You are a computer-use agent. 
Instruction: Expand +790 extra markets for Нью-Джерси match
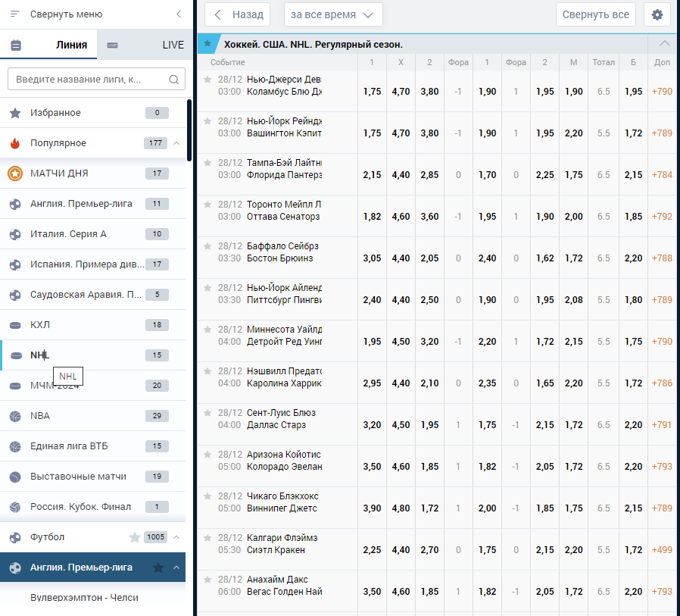[662, 92]
